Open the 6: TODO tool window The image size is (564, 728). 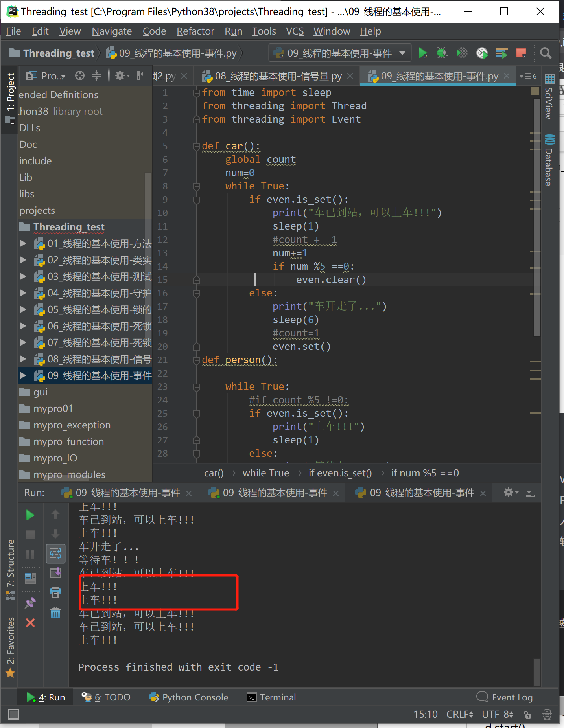tap(106, 697)
